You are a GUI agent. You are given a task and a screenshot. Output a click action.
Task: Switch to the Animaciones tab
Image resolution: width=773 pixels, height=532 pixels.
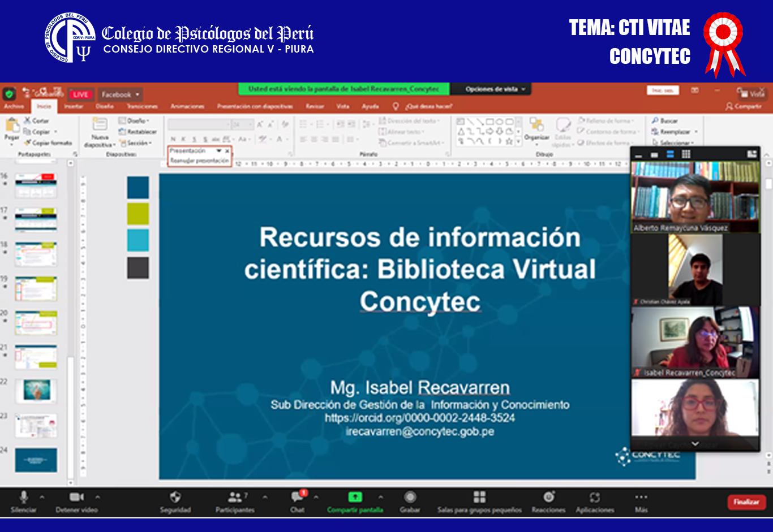[x=187, y=106]
